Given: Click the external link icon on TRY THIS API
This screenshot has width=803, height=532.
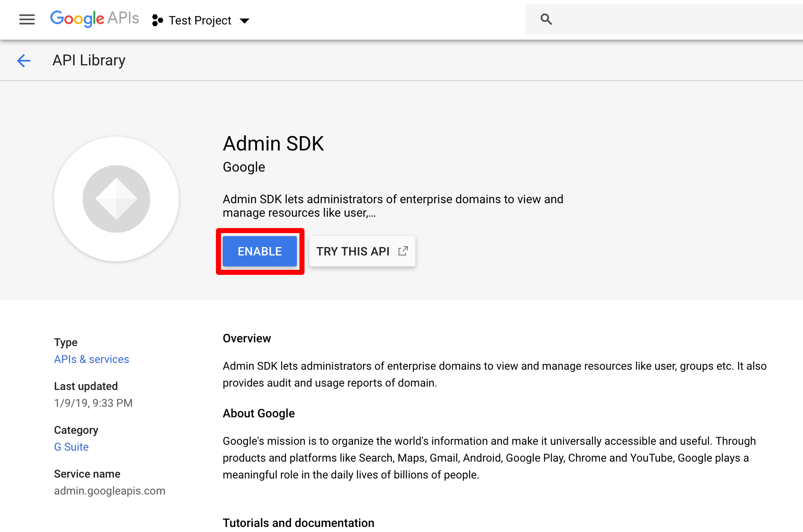Looking at the screenshot, I should [x=403, y=251].
